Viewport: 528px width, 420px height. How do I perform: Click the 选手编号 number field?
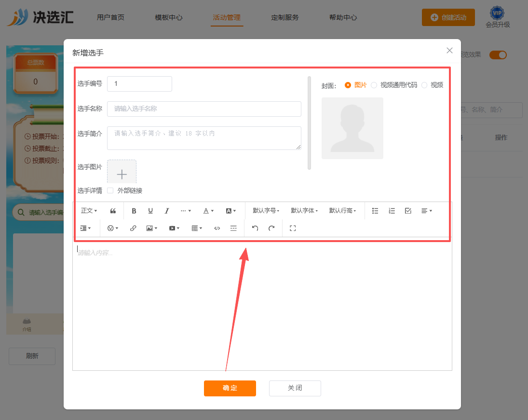[139, 84]
